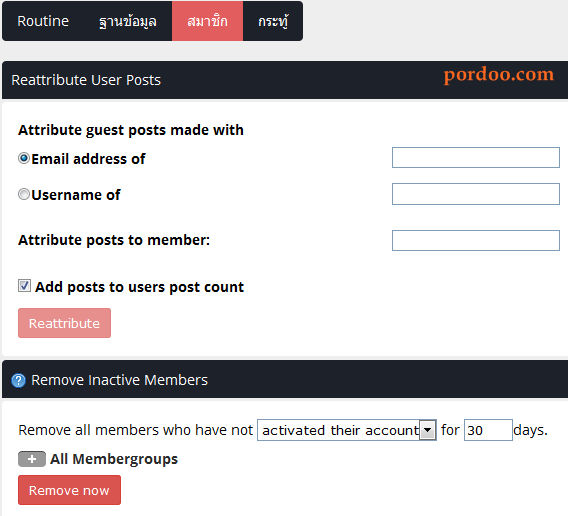Click the All Membergroups label
The width and height of the screenshot is (568, 516).
pyautogui.click(x=114, y=459)
